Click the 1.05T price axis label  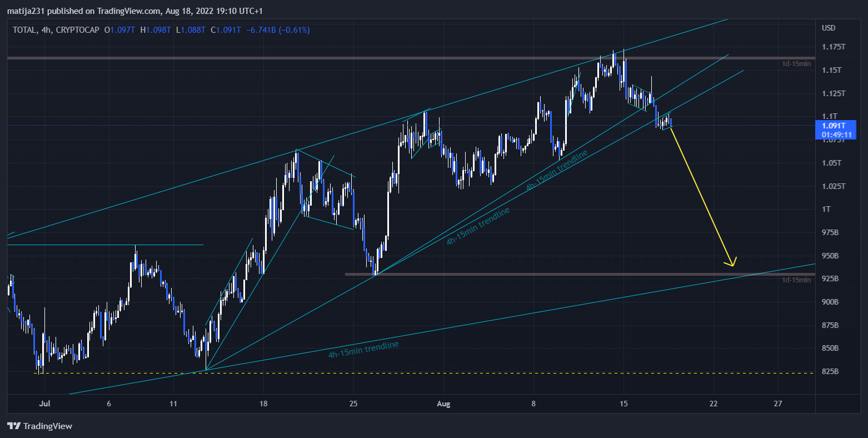point(832,163)
